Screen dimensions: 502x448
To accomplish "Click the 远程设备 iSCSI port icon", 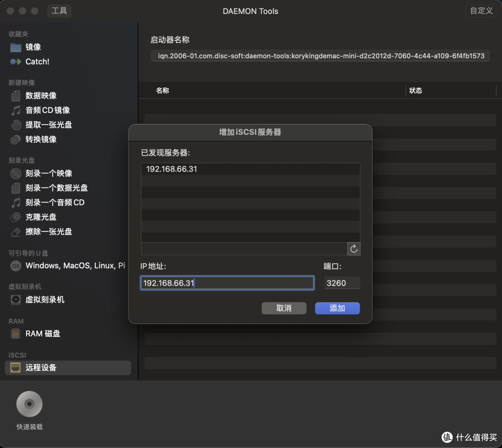I will (x=15, y=368).
